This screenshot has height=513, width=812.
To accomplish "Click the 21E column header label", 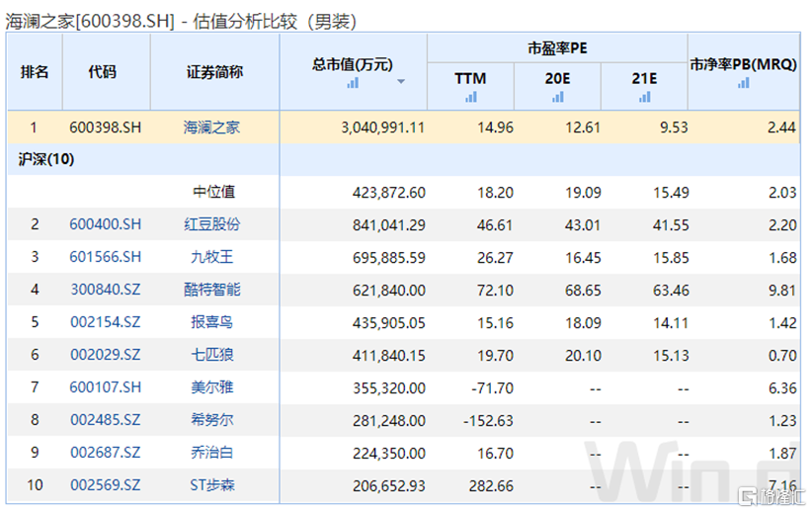I will click(x=644, y=79).
